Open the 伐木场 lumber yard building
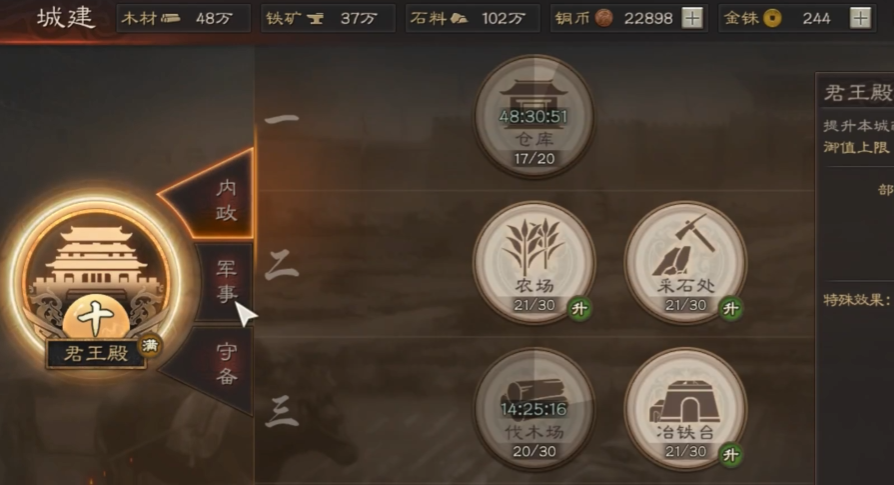894x485 pixels. (534, 409)
